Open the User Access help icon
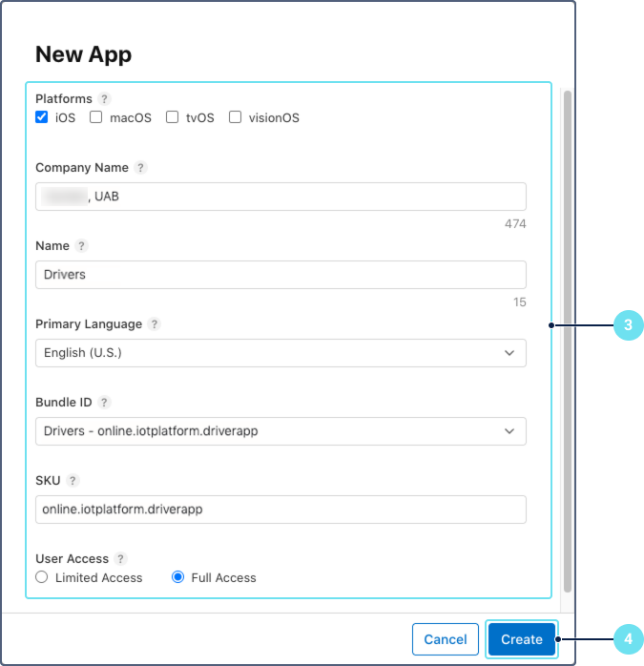Image resolution: width=644 pixels, height=666 pixels. tap(120, 558)
